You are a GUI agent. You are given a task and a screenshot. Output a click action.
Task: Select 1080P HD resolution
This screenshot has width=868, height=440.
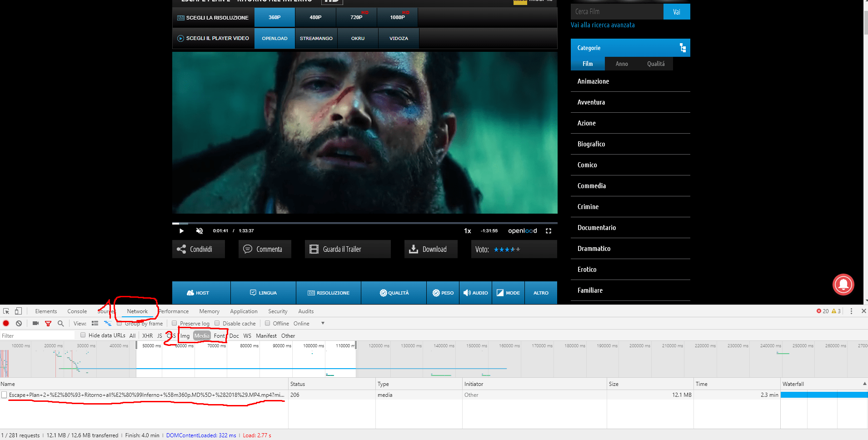[397, 17]
